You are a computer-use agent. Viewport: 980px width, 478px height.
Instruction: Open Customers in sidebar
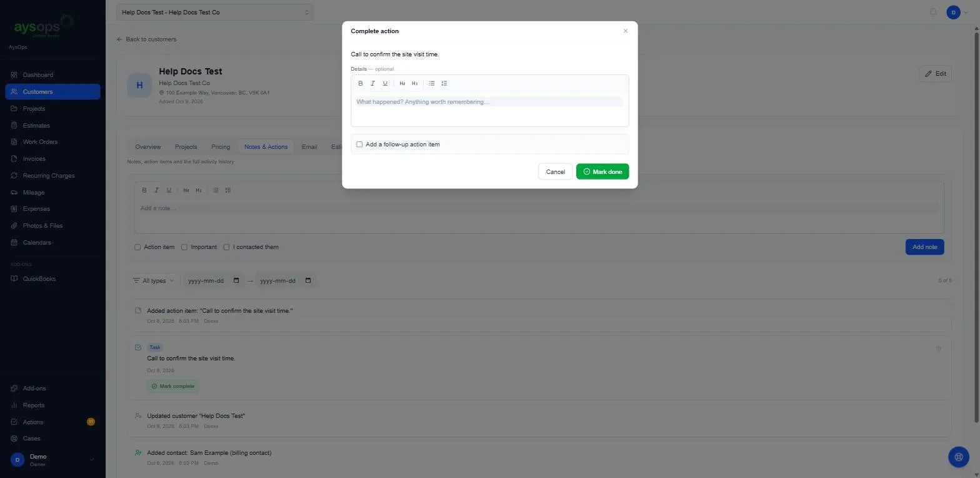tap(52, 92)
